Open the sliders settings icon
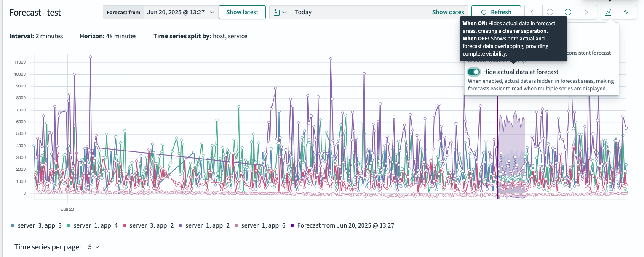 (626, 12)
